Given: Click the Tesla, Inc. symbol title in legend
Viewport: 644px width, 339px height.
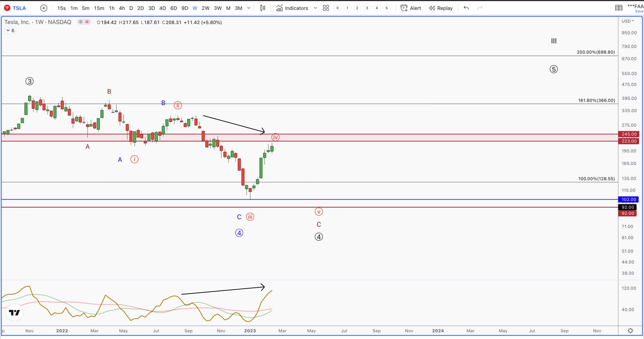Looking at the screenshot, I should click(x=38, y=22).
